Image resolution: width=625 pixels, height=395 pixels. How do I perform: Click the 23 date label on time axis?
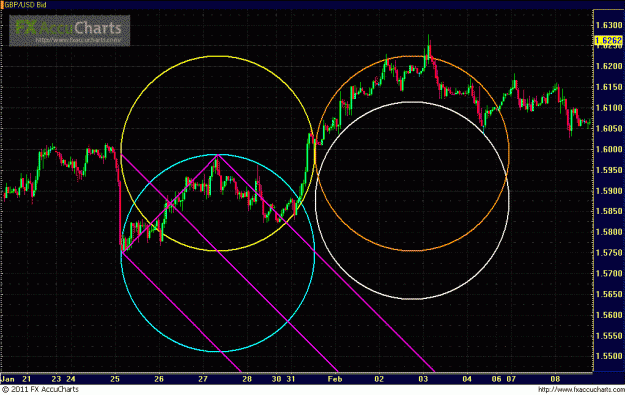point(56,379)
